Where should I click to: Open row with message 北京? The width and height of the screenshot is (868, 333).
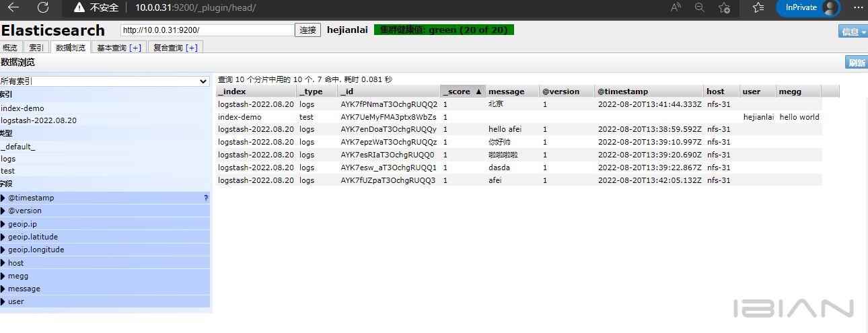[519, 104]
